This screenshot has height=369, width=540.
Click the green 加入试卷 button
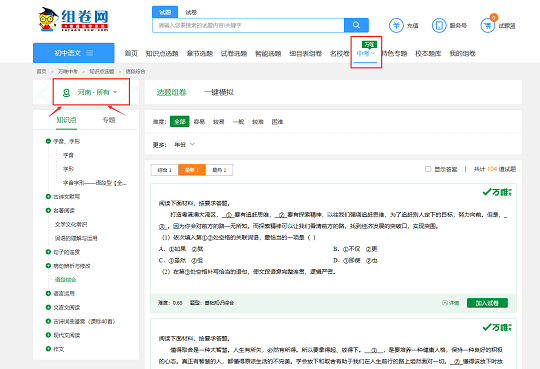click(487, 303)
